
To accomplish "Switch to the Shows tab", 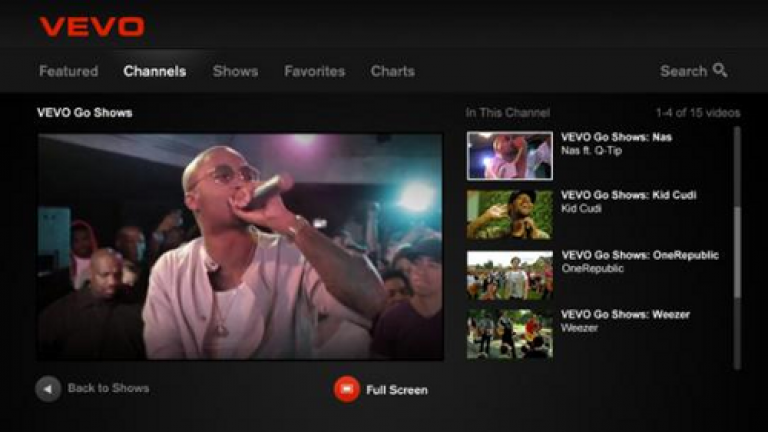I will tap(236, 71).
